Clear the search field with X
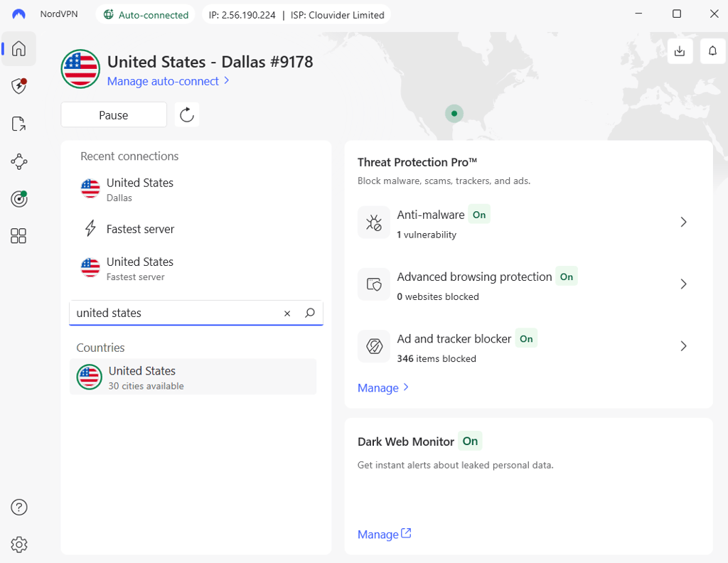Image resolution: width=728 pixels, height=563 pixels. pos(287,313)
